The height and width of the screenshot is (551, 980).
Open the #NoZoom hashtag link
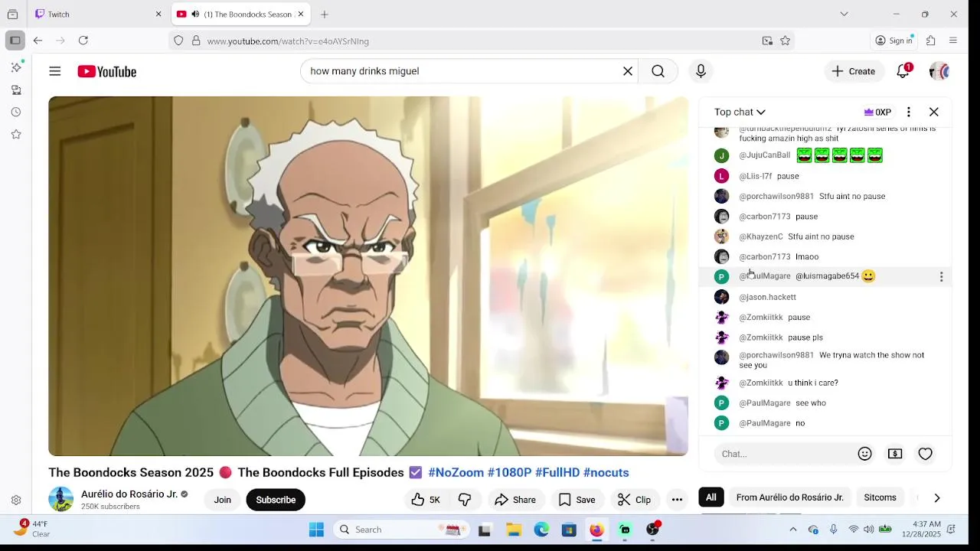click(456, 472)
